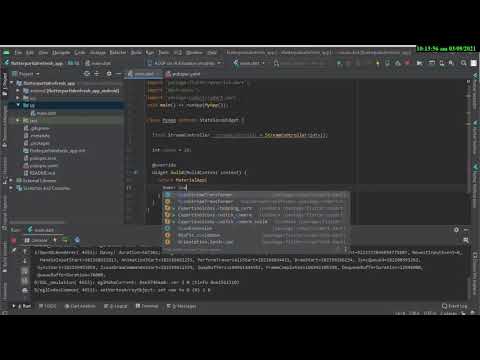480x360 pixels.
Task: Click the locate-file target icon in Project panel
Action: click(x=87, y=74)
